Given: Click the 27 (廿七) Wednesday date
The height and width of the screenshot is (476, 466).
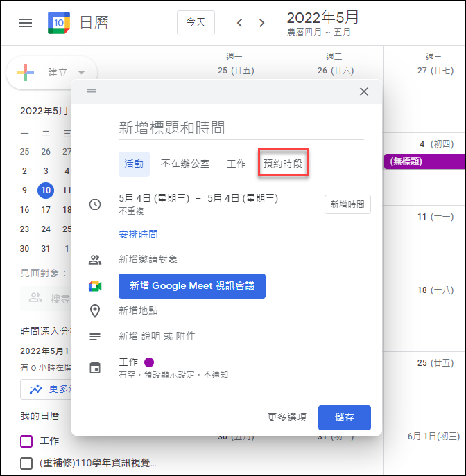Looking at the screenshot, I should [435, 71].
